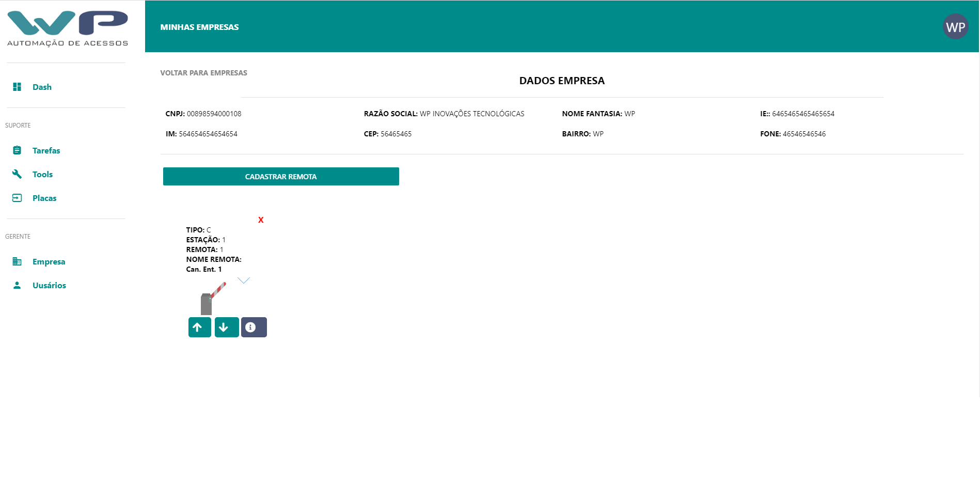Select CEP value 56465465
Viewport: 980px width, 499px height.
pyautogui.click(x=396, y=134)
